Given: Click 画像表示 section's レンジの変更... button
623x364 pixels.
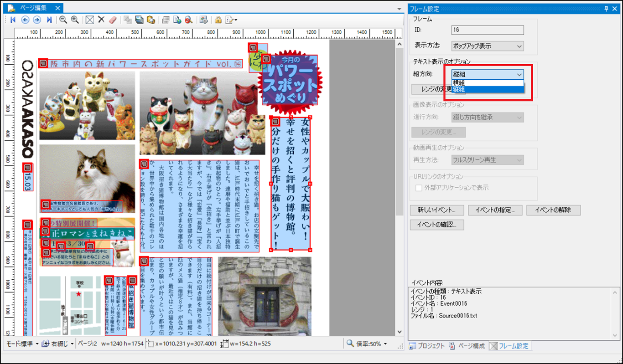Looking at the screenshot, I should 438,132.
